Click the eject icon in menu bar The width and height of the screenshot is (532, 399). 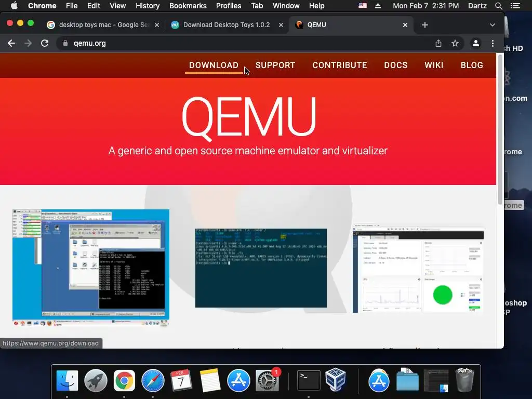click(378, 6)
